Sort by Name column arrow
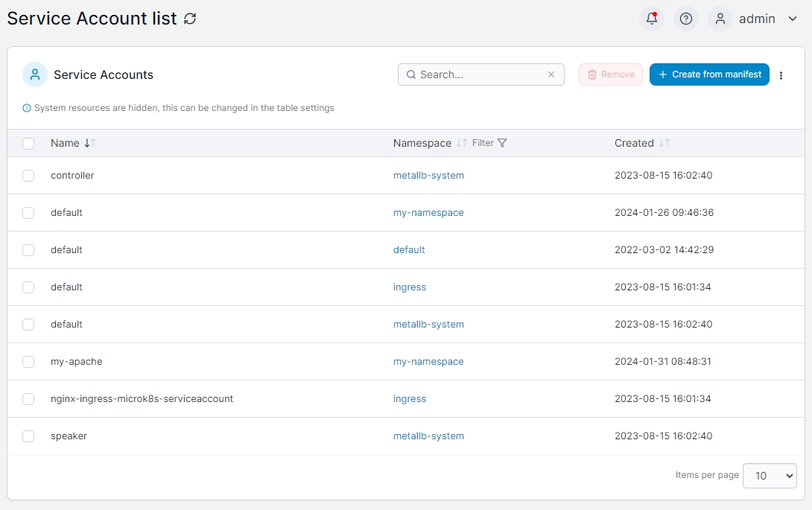Screen dimensions: 812x510 [x=89, y=143]
